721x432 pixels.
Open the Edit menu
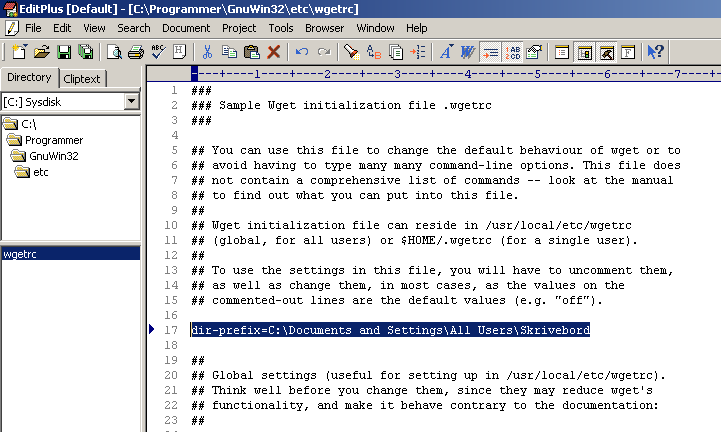(62, 28)
